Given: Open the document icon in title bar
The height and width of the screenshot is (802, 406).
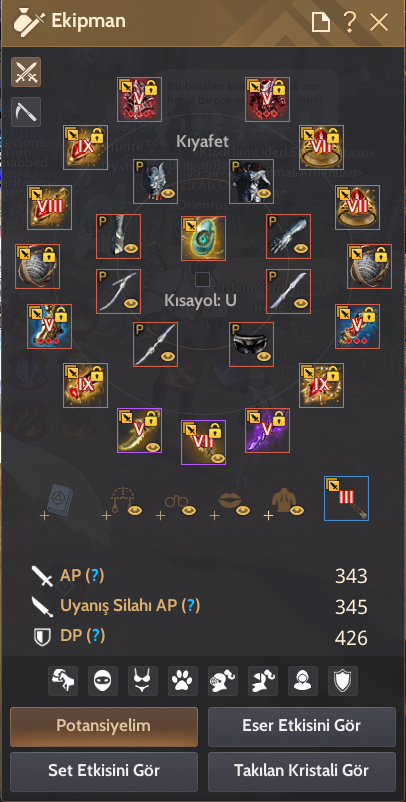Looking at the screenshot, I should [x=321, y=23].
